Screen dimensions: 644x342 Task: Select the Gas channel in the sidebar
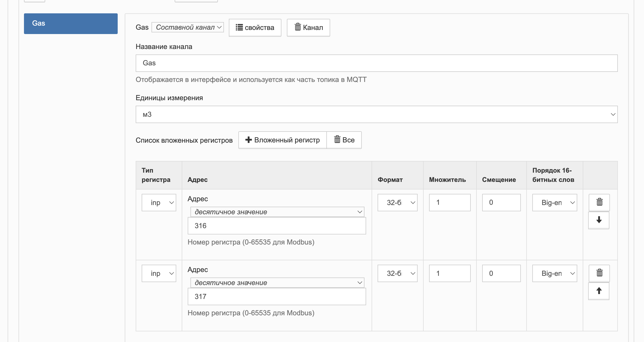click(71, 23)
